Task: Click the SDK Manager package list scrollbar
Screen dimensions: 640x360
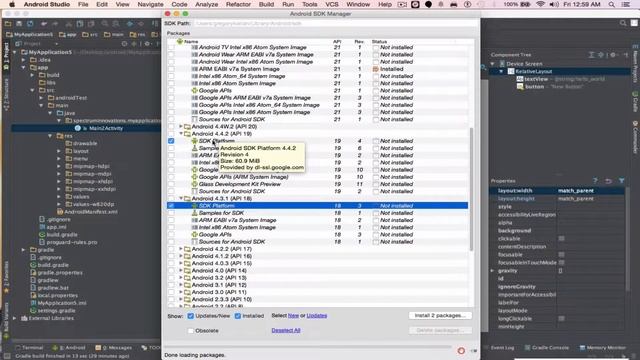Action: [471, 189]
